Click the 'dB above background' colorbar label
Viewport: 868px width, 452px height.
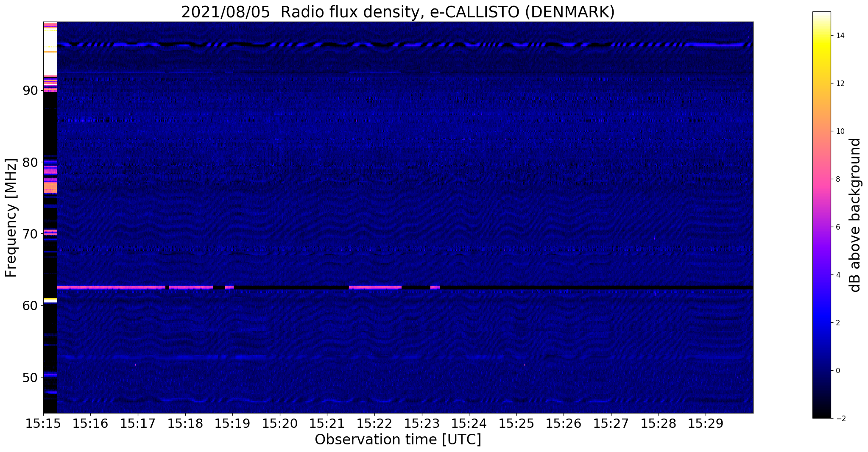point(855,215)
